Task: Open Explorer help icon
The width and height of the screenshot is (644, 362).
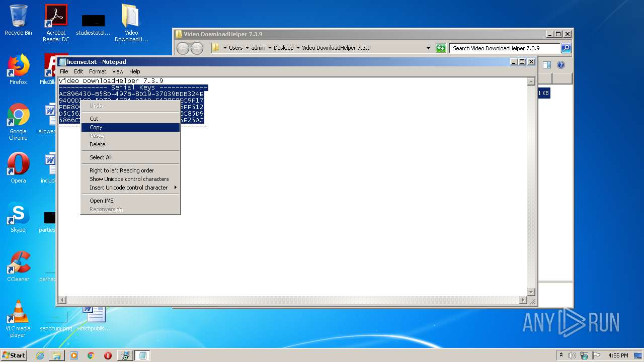Action: click(561, 65)
